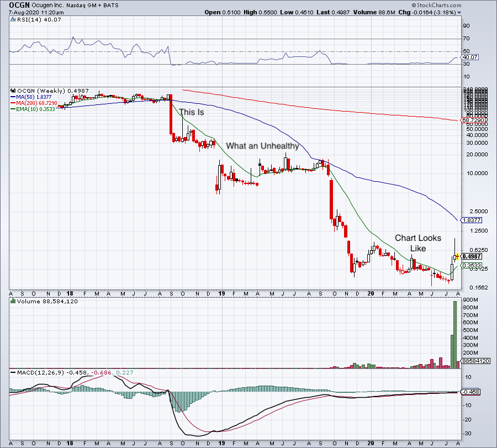Screen dimensions: 497x448
Task: Click the 'What an Unhealthy' annotation
Action: click(262, 146)
